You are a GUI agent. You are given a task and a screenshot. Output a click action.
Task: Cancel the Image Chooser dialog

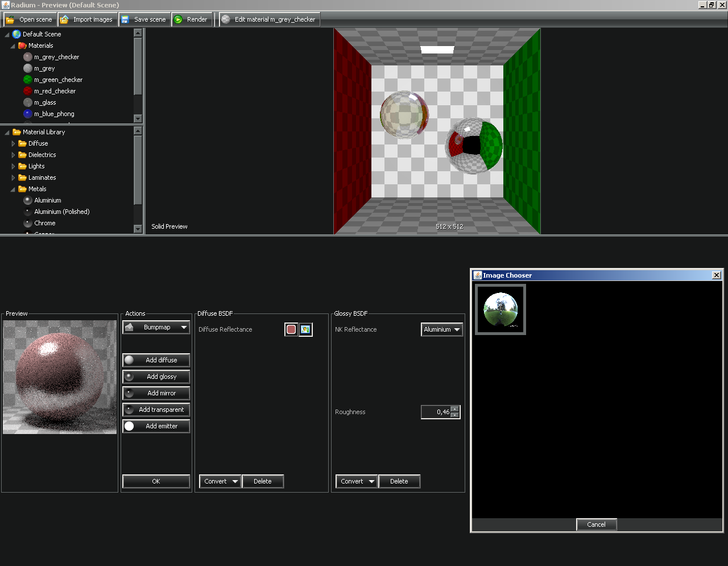[x=596, y=524]
